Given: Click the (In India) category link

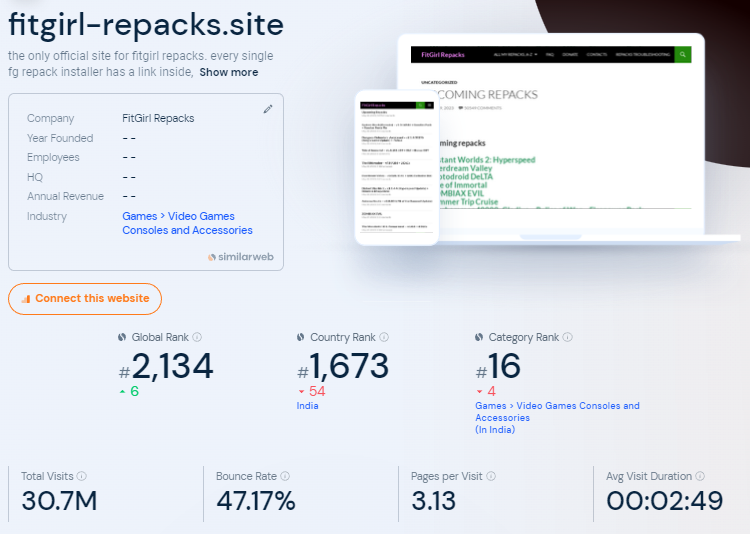Looking at the screenshot, I should (x=495, y=430).
